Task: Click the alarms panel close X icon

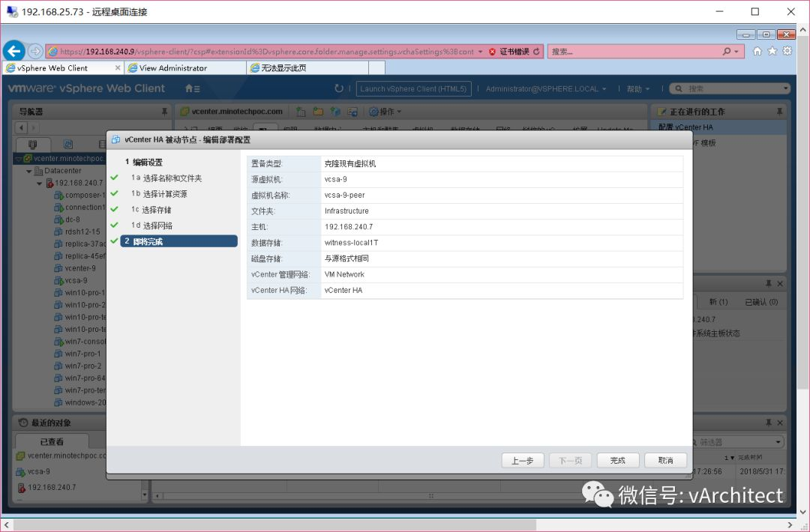Action: click(780, 284)
